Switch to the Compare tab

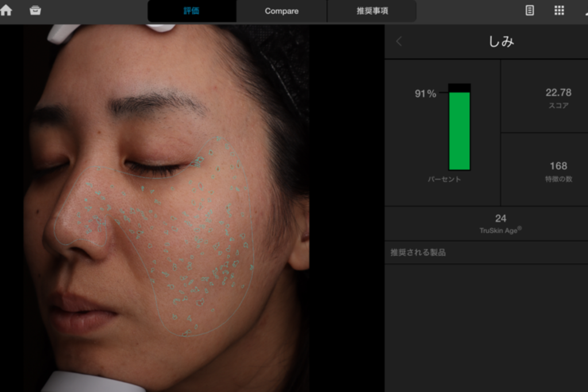pyautogui.click(x=281, y=11)
